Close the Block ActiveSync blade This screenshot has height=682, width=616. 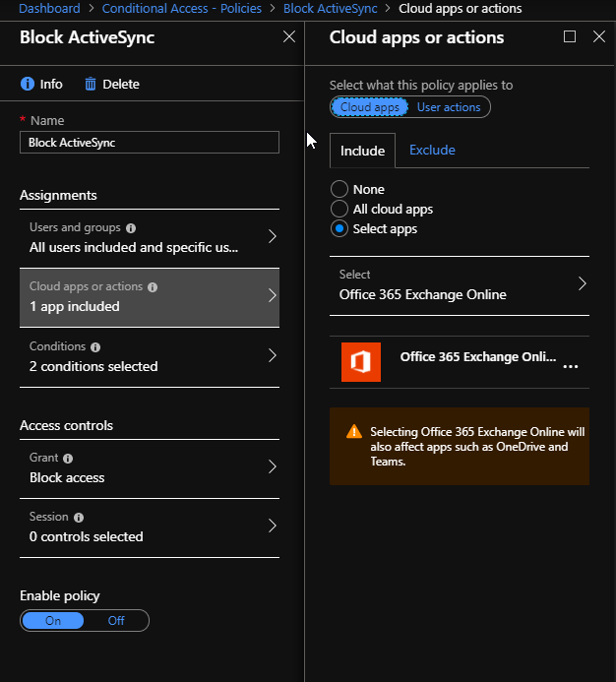click(x=289, y=36)
